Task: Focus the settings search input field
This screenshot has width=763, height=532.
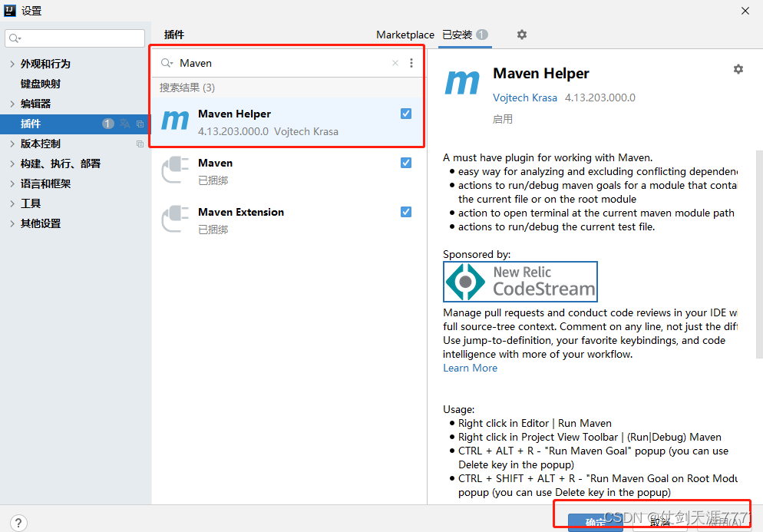Action: (x=75, y=38)
